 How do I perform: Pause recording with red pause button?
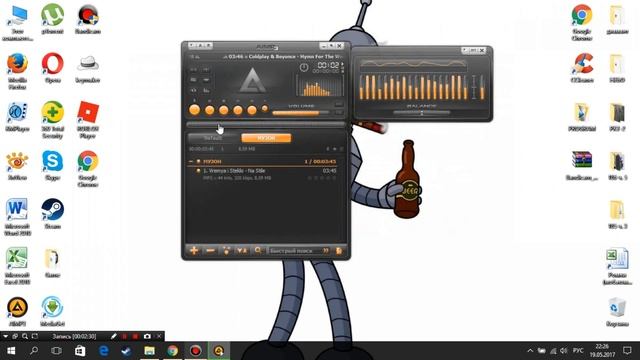tap(124, 336)
